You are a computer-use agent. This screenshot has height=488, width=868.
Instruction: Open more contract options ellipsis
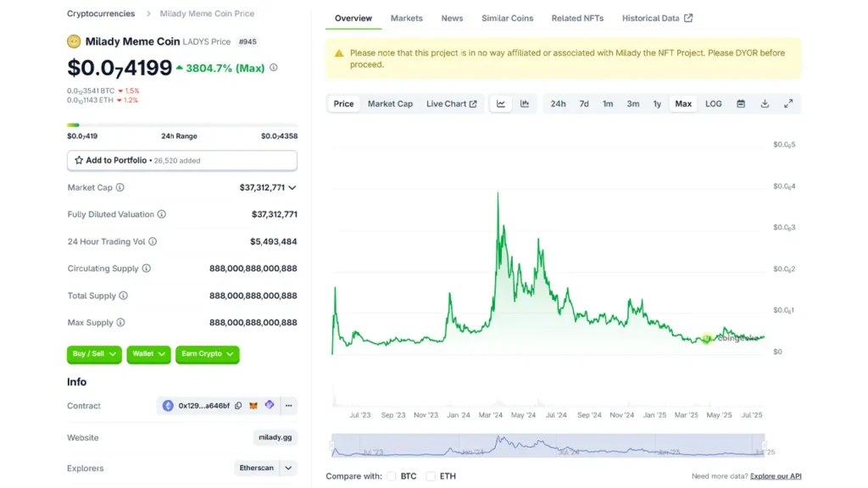[x=288, y=406]
